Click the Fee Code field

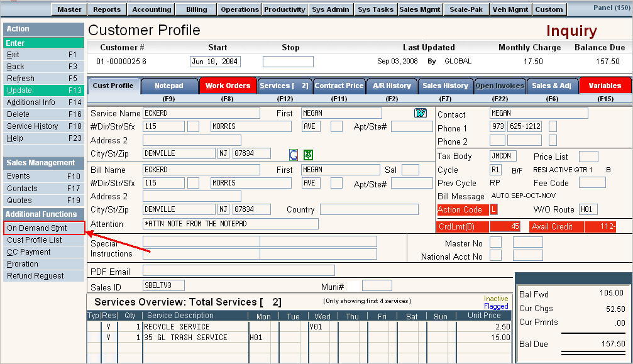click(x=592, y=183)
